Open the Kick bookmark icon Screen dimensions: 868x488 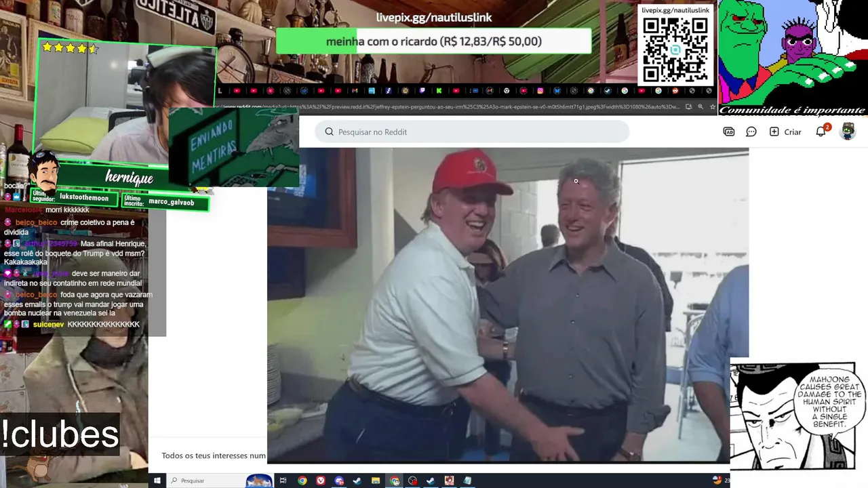[439, 91]
